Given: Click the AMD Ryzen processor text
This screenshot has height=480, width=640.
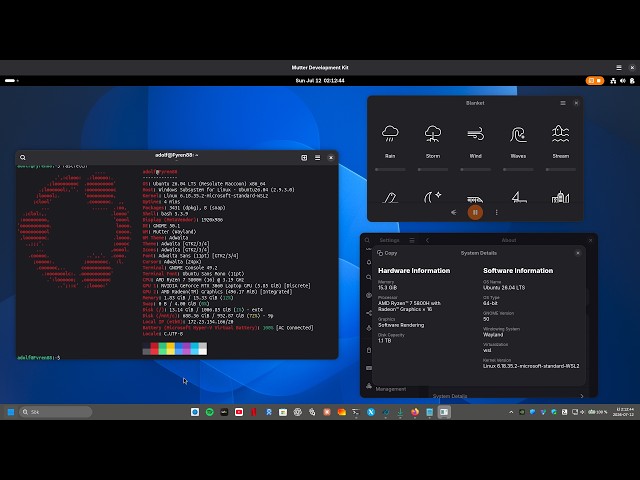Looking at the screenshot, I should 409,306.
